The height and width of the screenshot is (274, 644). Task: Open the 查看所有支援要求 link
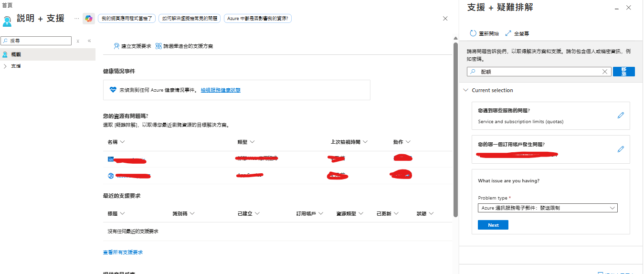click(123, 252)
